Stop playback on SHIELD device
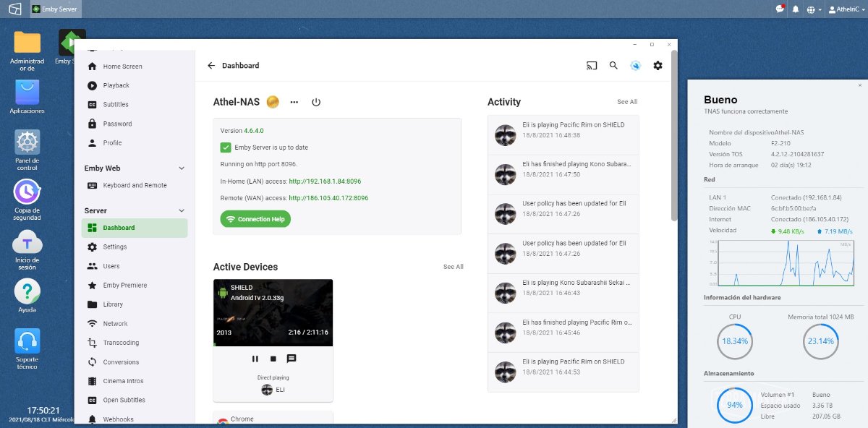 (x=273, y=359)
